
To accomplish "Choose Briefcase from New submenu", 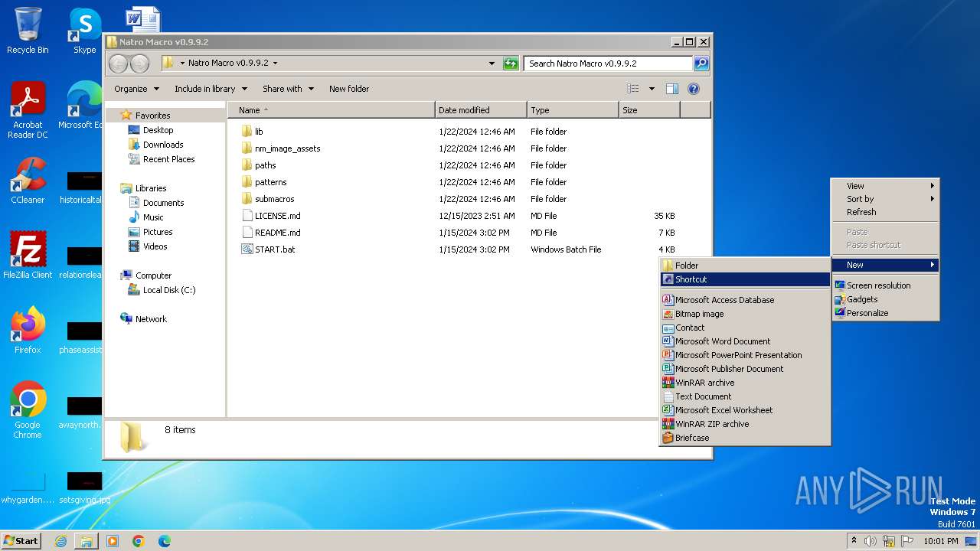I will (745, 438).
